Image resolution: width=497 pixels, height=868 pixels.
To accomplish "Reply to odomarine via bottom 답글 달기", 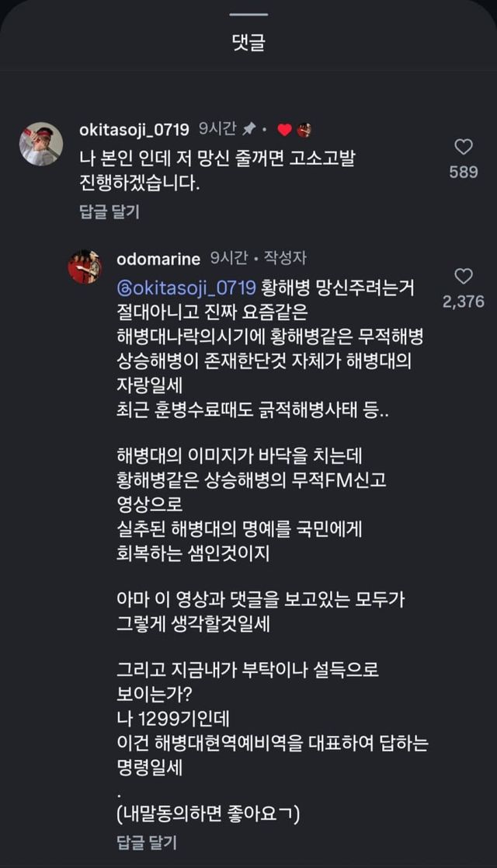I will [x=146, y=841].
